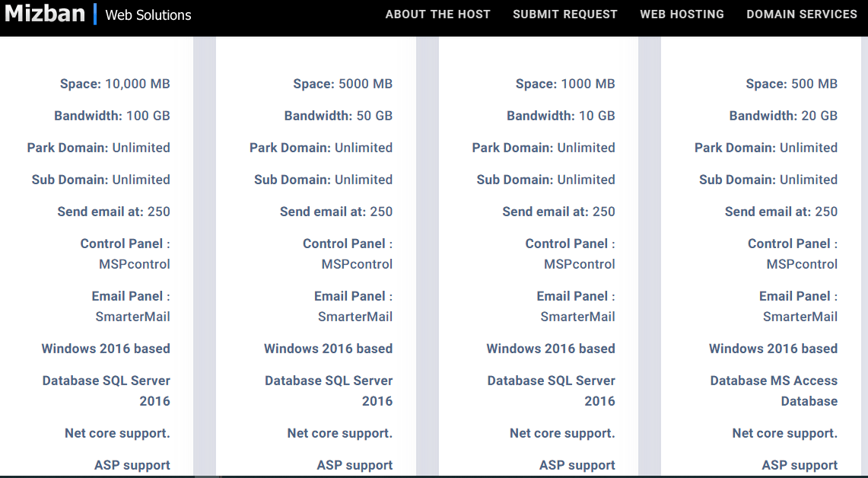Click ASP support in the 5000 MB plan
Screen dimensions: 868x478
[355, 465]
